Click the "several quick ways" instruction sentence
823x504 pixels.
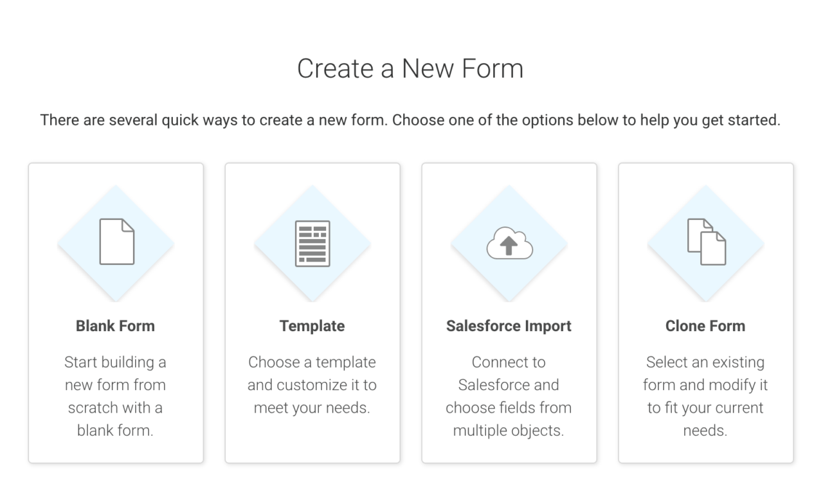pyautogui.click(x=410, y=120)
